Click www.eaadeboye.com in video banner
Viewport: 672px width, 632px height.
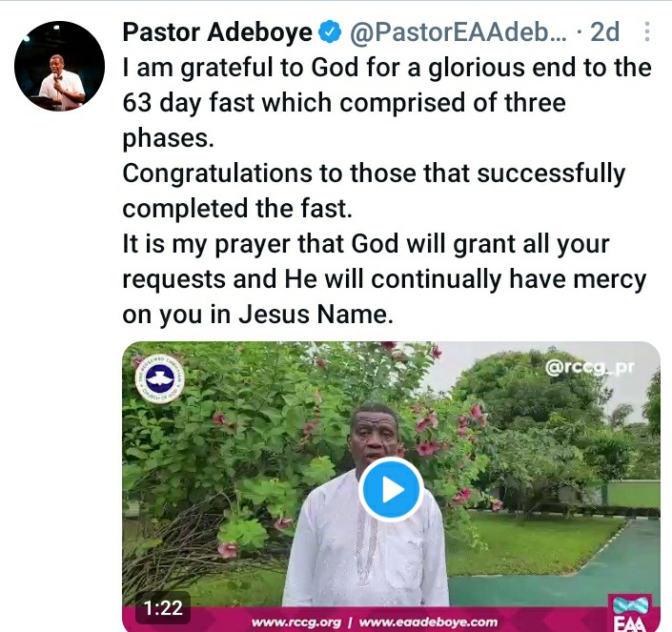point(429,622)
